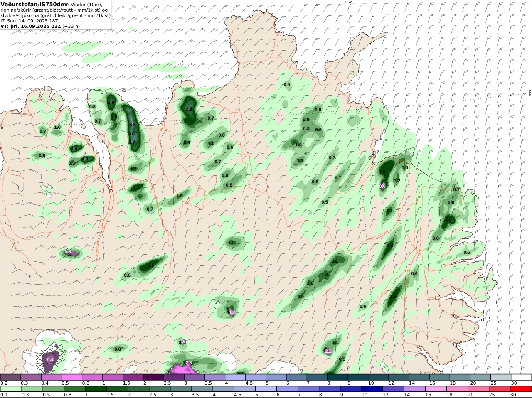This screenshot has height=398, width=532.
Task: Click the 3.4 precipitation value on map
Action: point(74,148)
